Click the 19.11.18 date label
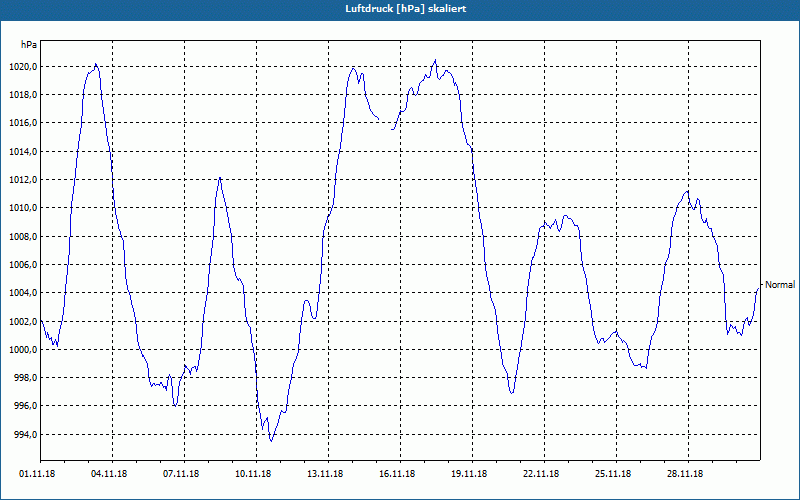 469,474
